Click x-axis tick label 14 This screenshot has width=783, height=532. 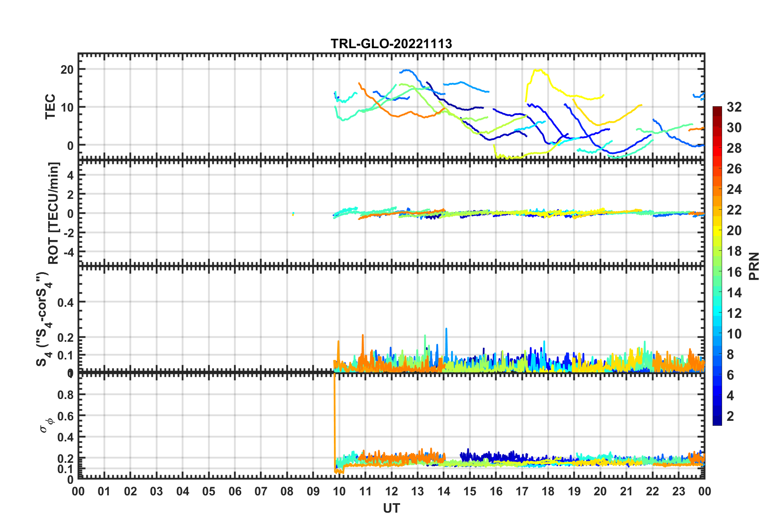click(444, 491)
